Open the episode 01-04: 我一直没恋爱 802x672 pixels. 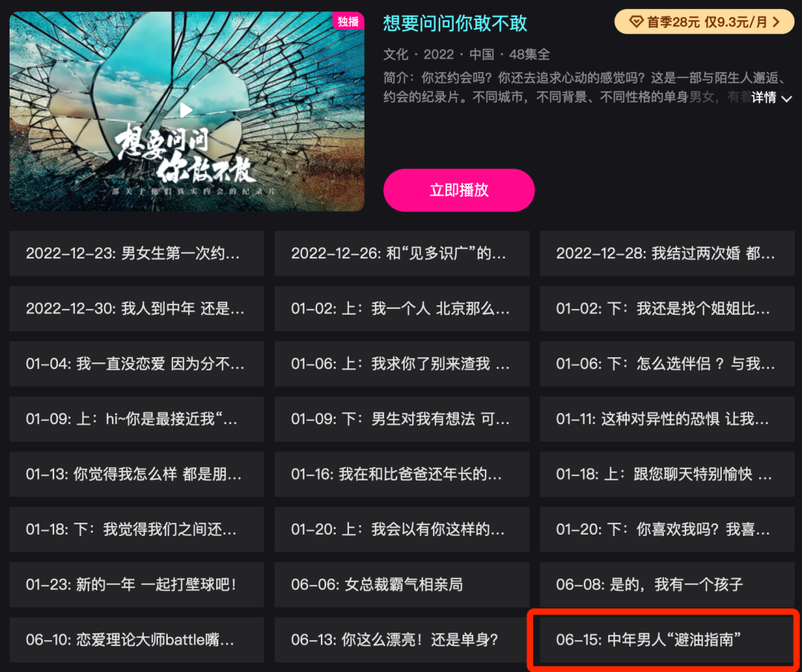pos(137,364)
